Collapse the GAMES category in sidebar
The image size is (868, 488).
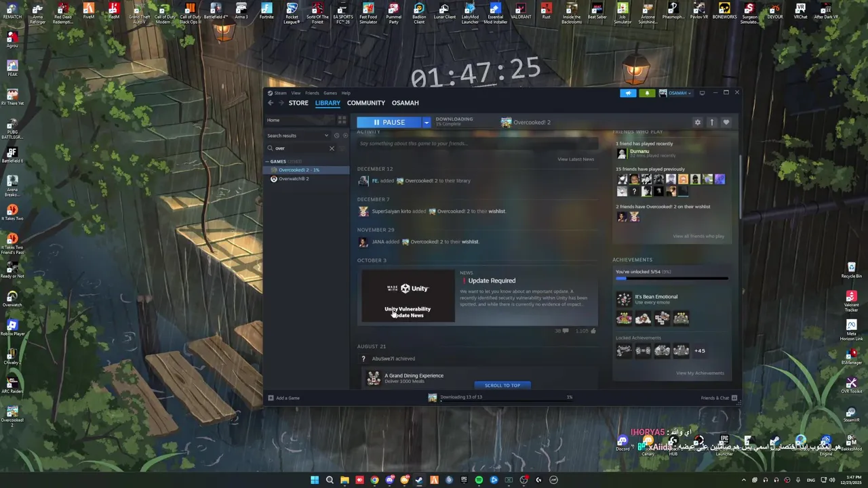[267, 161]
